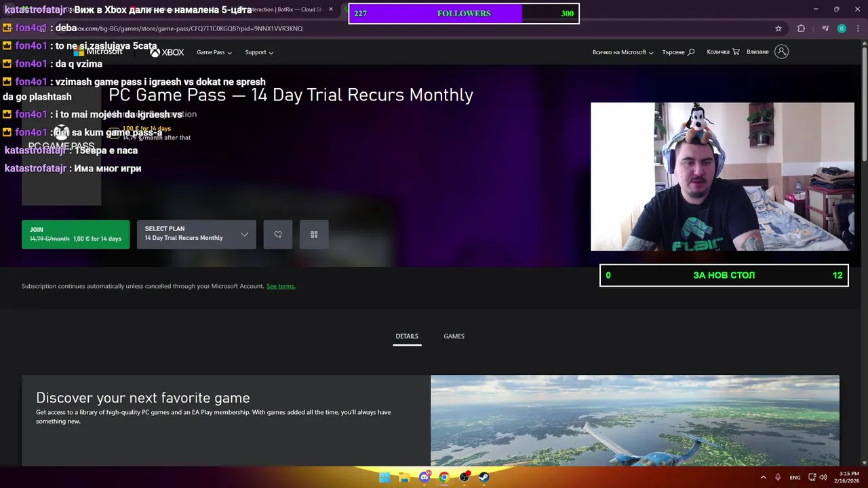
Task: Click the microphone tray icon
Action: click(778, 477)
